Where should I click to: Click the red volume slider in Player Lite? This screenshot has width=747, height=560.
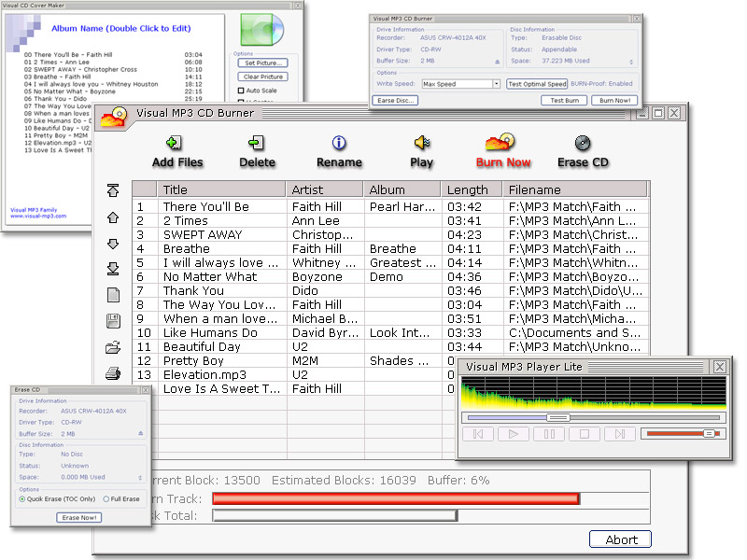point(684,434)
